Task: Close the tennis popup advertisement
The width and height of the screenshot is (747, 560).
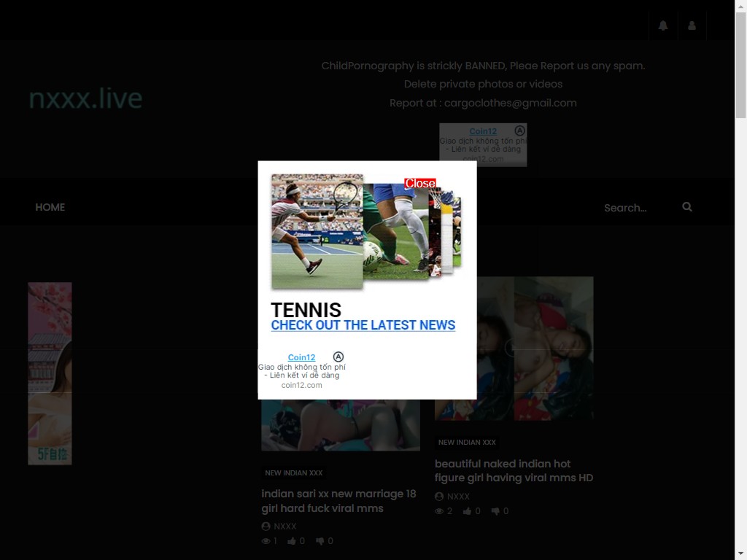Action: pyautogui.click(x=420, y=183)
